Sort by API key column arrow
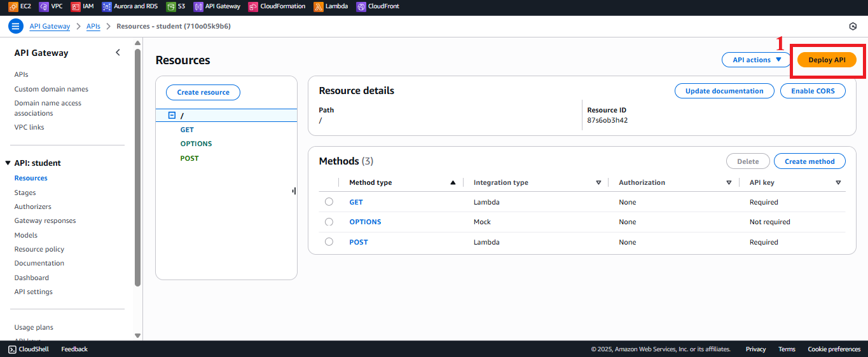This screenshot has width=868, height=357. (x=838, y=182)
